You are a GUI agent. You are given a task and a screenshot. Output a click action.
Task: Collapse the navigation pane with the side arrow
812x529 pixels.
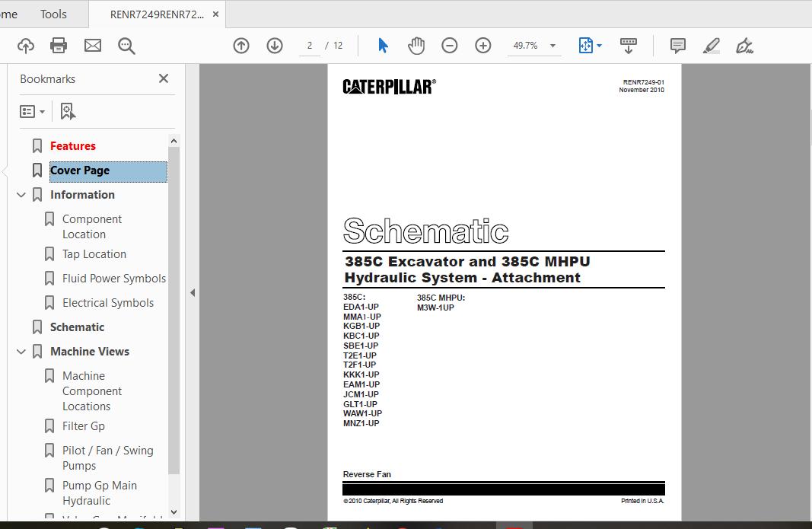tap(193, 293)
